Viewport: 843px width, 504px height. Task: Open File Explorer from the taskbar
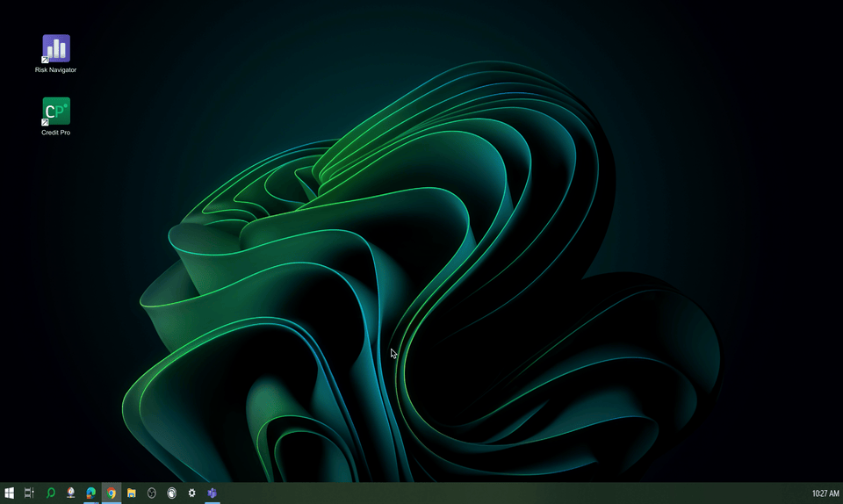pos(131,493)
